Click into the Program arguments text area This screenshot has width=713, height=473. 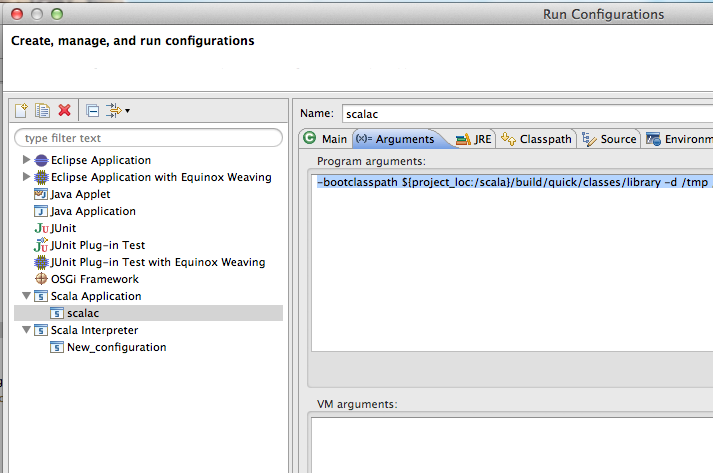pos(512,262)
